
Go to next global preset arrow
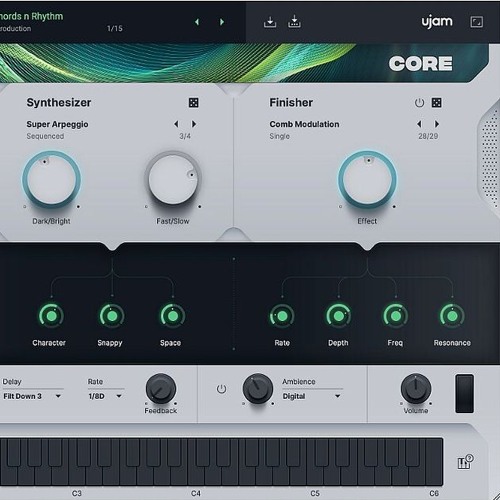pyautogui.click(x=222, y=22)
